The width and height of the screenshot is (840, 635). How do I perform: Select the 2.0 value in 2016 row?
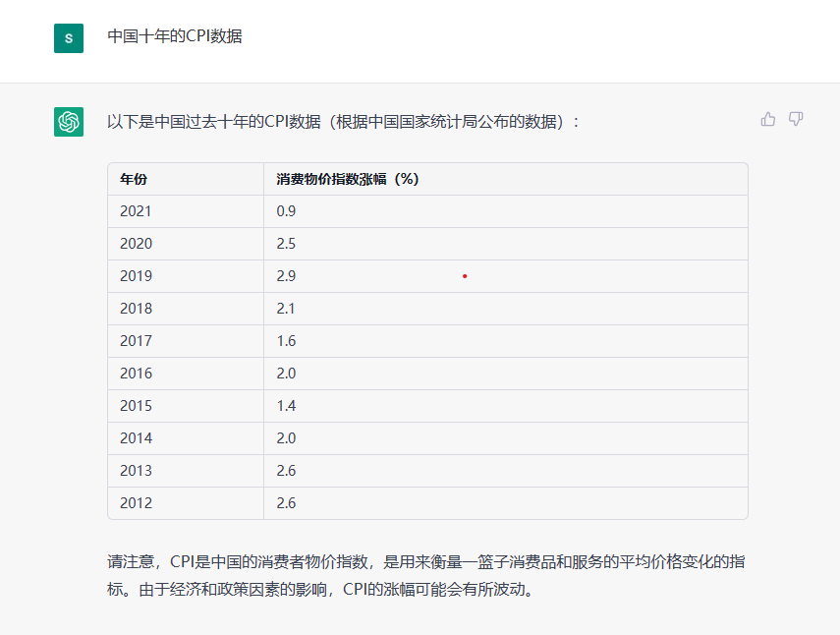(506, 374)
